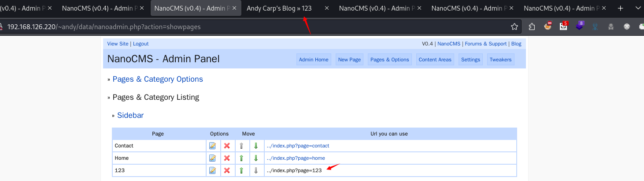
Task: Log out via the Logout link
Action: tap(141, 44)
